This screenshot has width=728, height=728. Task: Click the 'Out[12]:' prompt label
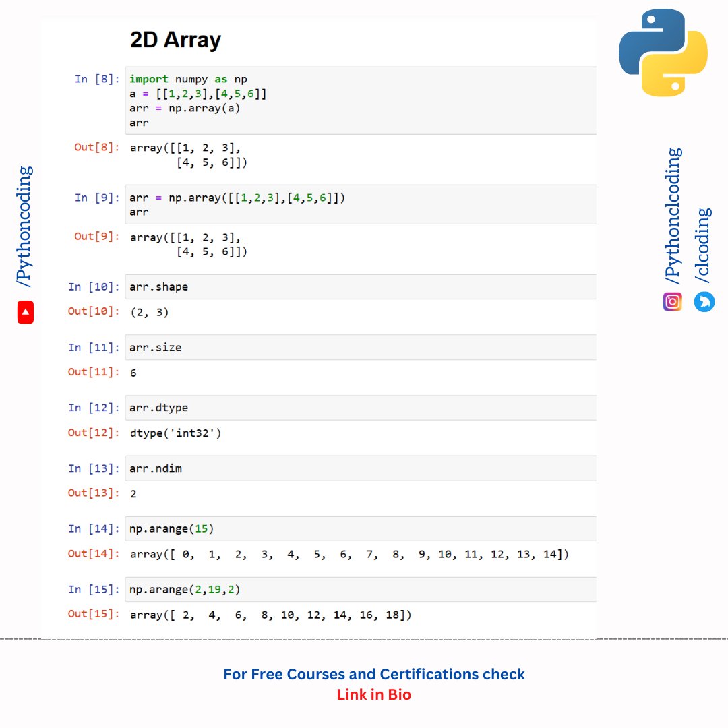coord(94,433)
